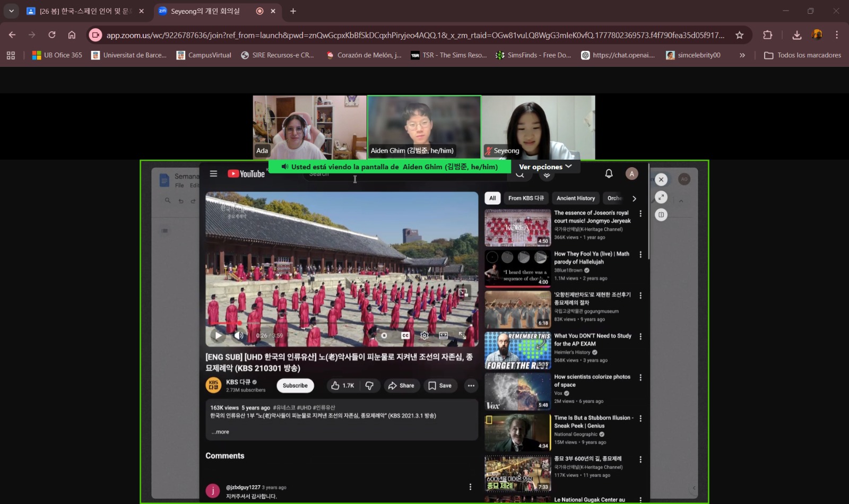Reload the current page
849x504 pixels.
point(52,35)
